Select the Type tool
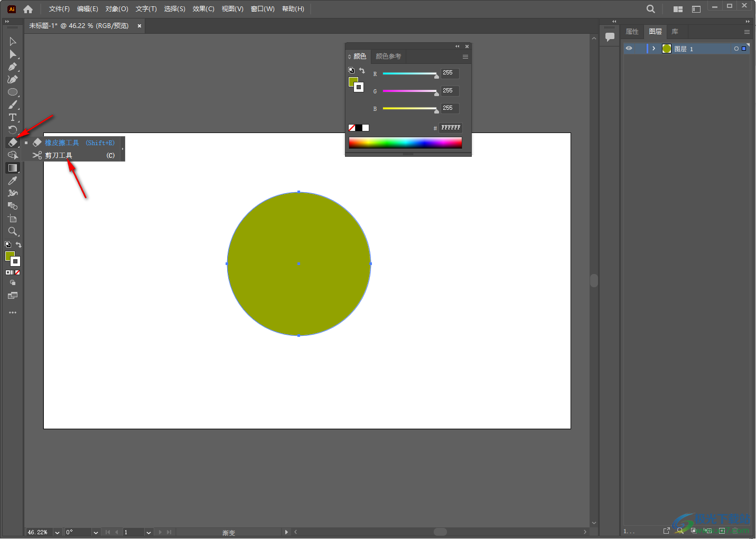The image size is (756, 539). tap(13, 117)
